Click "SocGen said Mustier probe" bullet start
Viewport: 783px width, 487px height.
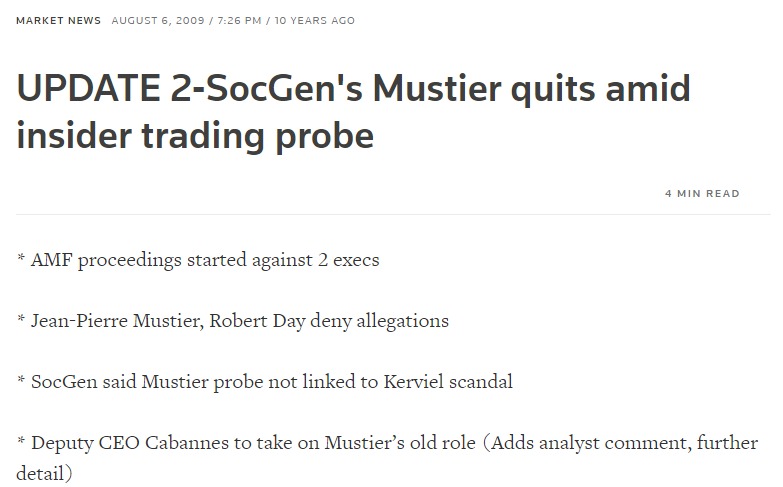142,381
